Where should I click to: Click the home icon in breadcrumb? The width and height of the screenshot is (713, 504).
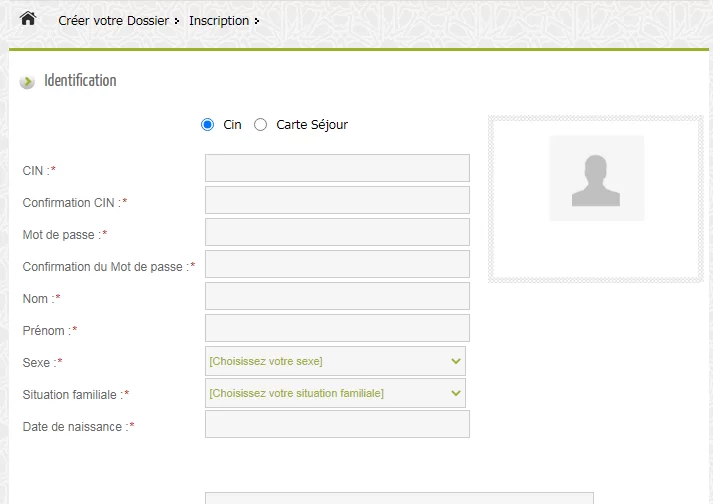point(28,19)
